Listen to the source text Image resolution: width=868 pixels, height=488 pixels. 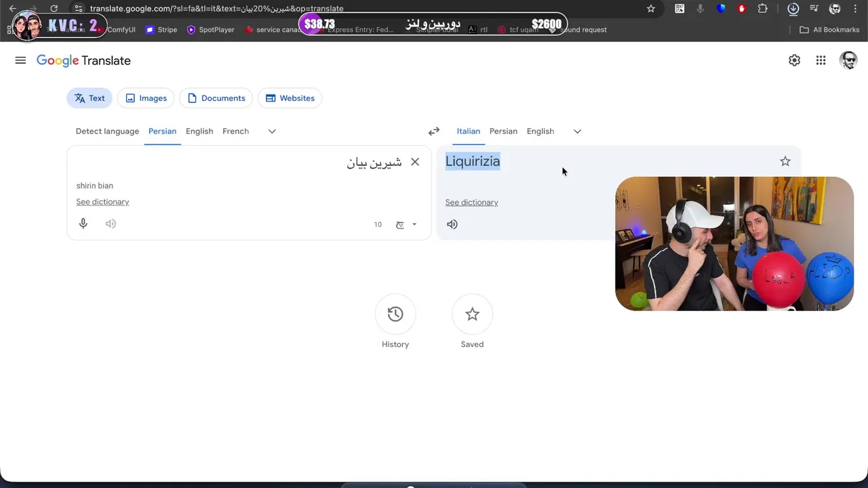pyautogui.click(x=111, y=224)
